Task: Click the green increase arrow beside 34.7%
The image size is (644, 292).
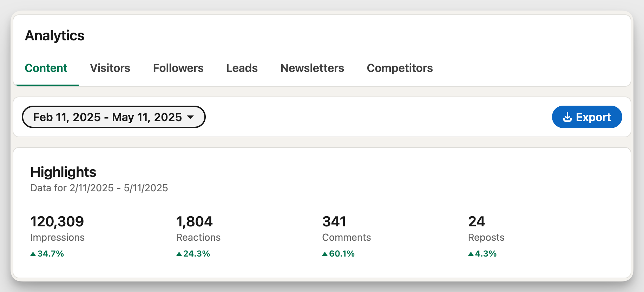Action: pos(33,253)
